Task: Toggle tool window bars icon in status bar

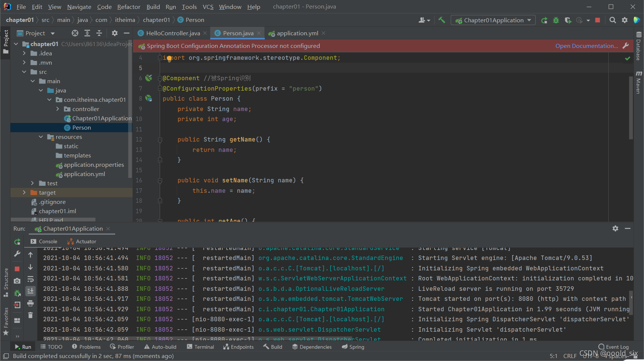Action: pos(6,356)
